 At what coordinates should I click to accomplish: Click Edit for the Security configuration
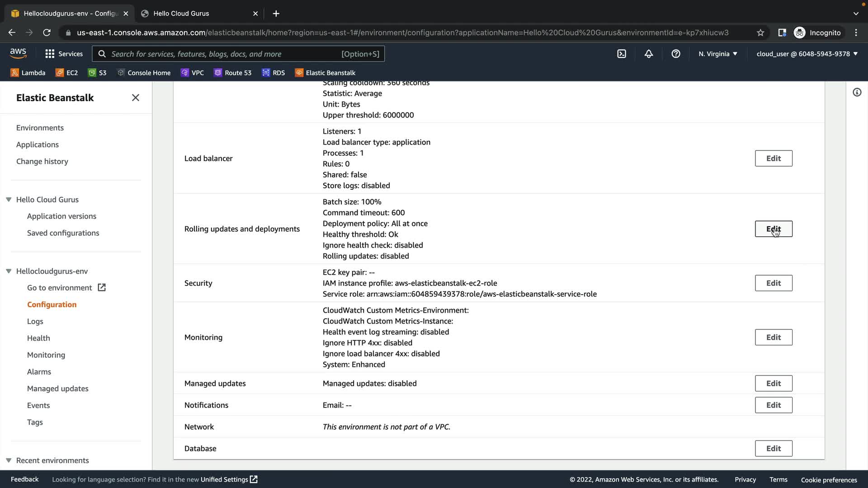click(773, 283)
